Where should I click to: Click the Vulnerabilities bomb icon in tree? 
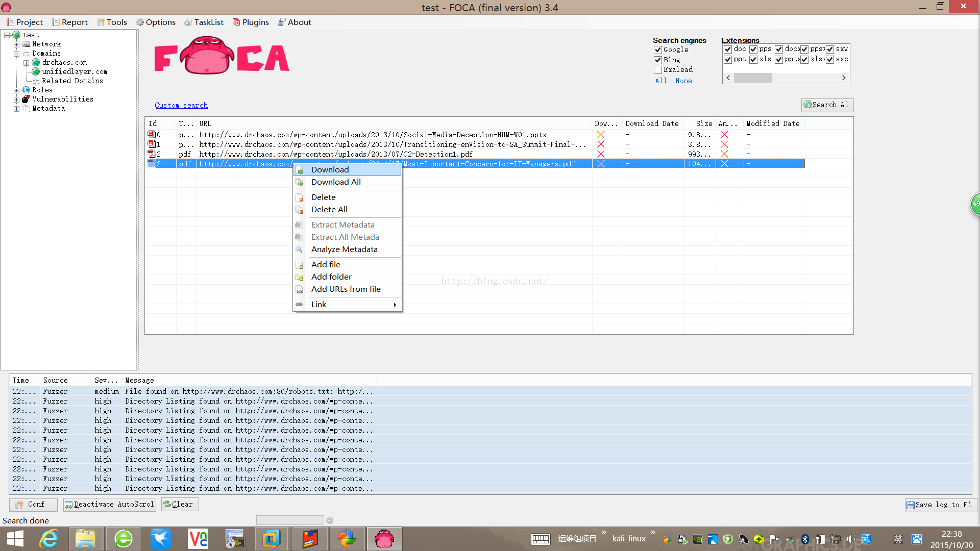coord(26,99)
